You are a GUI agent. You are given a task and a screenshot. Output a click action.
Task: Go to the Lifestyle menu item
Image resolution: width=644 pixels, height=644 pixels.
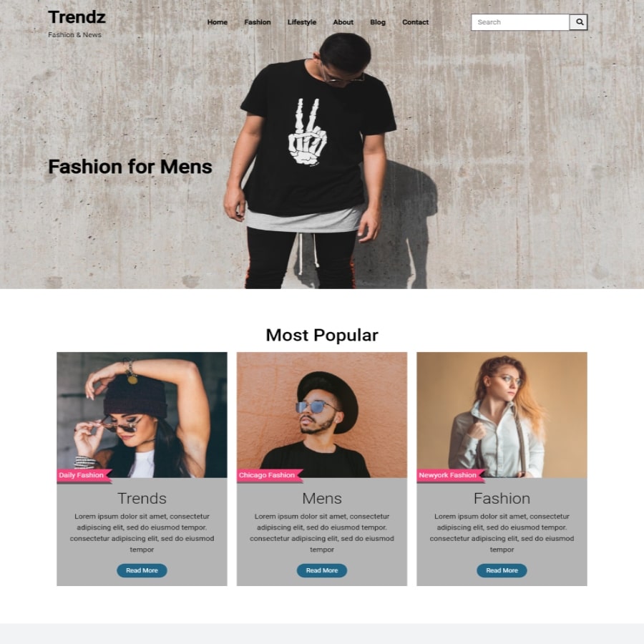pos(302,22)
